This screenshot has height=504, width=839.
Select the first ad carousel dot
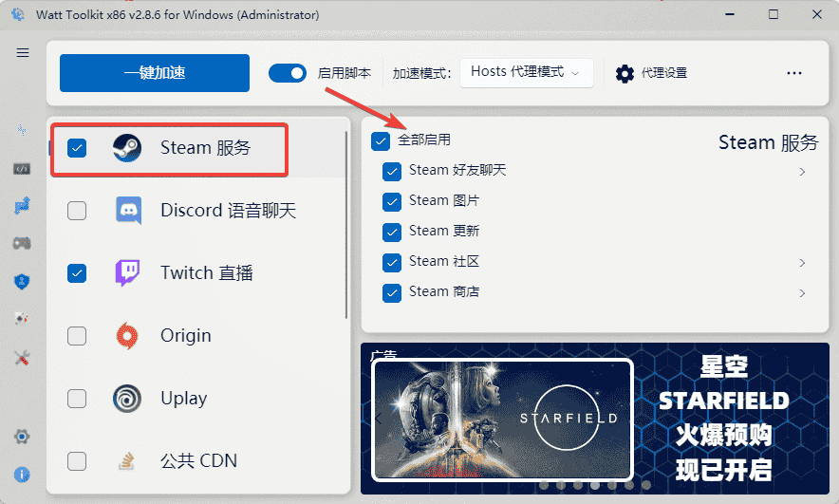[544, 485]
